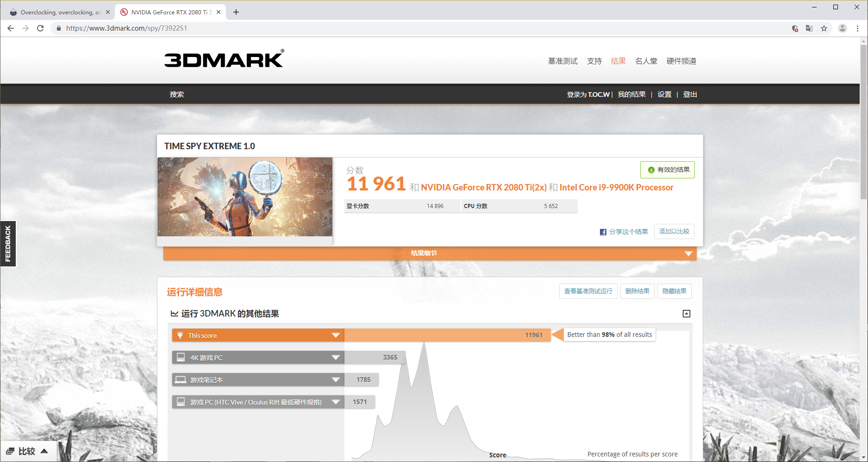Click the 5 652 CPU score value
The height and width of the screenshot is (462, 868).
pyautogui.click(x=551, y=206)
